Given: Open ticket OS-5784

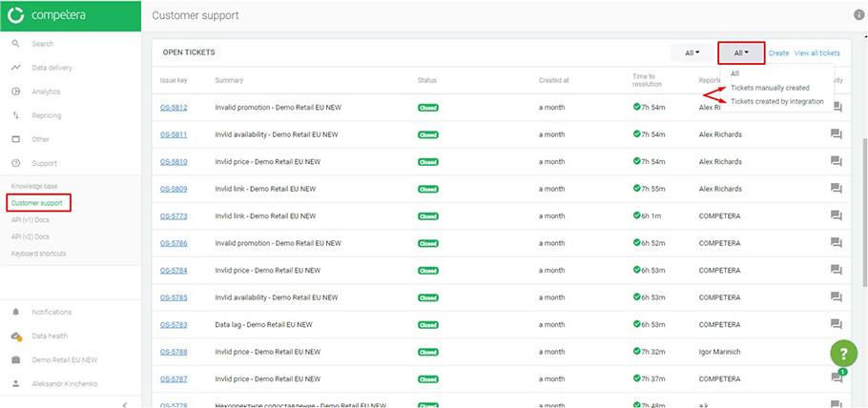Looking at the screenshot, I should tap(174, 270).
